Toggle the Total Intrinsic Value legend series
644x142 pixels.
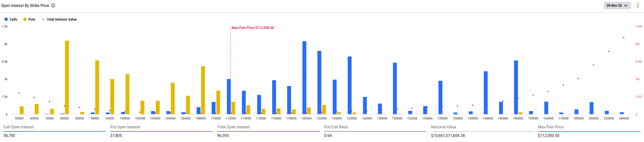59,19
